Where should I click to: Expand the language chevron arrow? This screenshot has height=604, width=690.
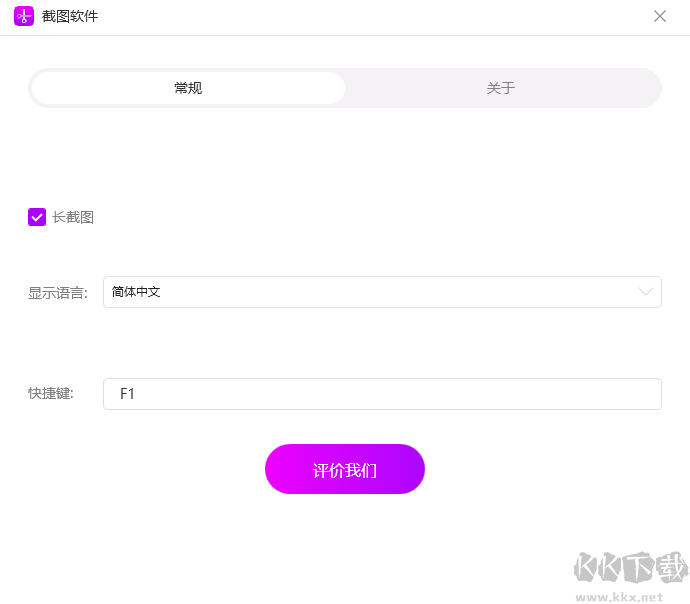tap(646, 292)
